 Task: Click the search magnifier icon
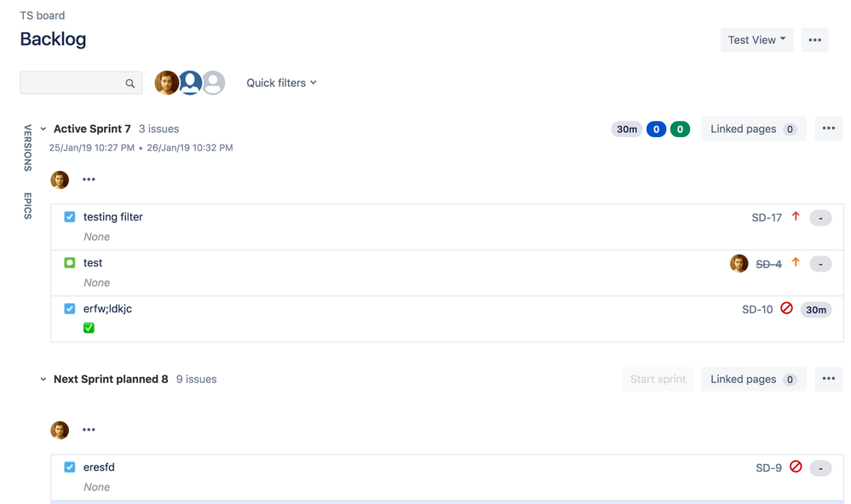(129, 83)
